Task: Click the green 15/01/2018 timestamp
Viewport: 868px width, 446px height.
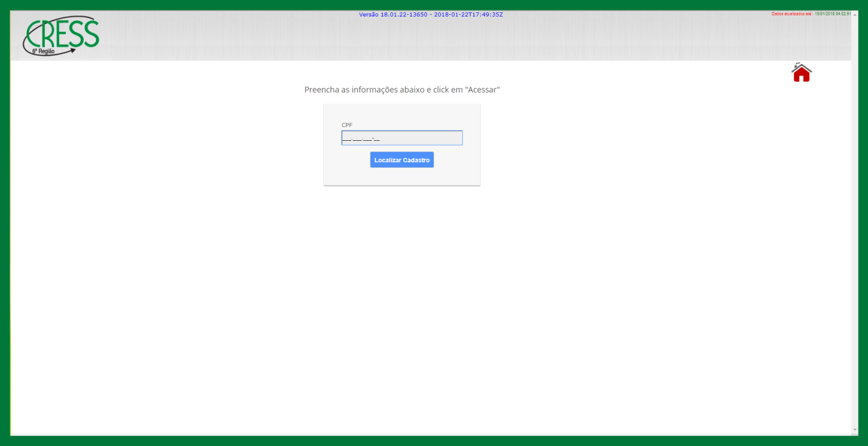Action: 832,14
